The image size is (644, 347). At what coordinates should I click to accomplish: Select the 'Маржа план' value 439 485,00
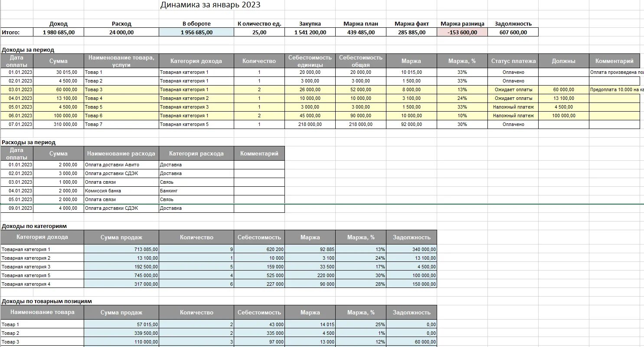point(360,32)
